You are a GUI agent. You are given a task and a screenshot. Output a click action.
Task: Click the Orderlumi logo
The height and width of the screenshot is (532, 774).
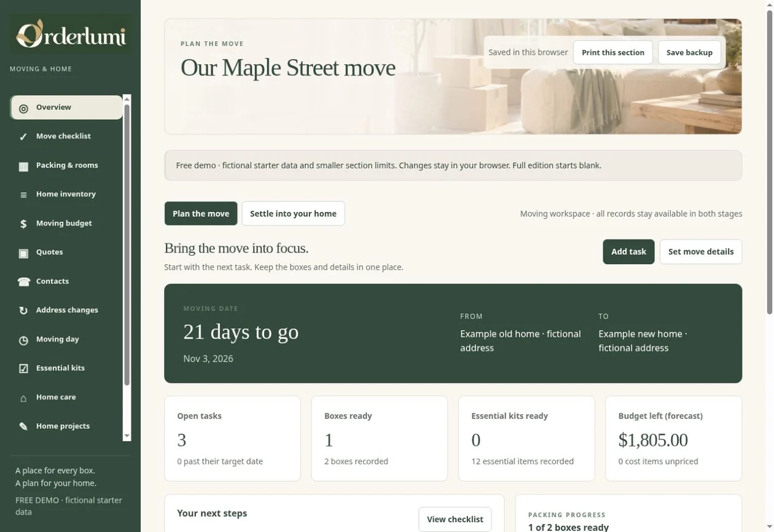click(x=70, y=34)
